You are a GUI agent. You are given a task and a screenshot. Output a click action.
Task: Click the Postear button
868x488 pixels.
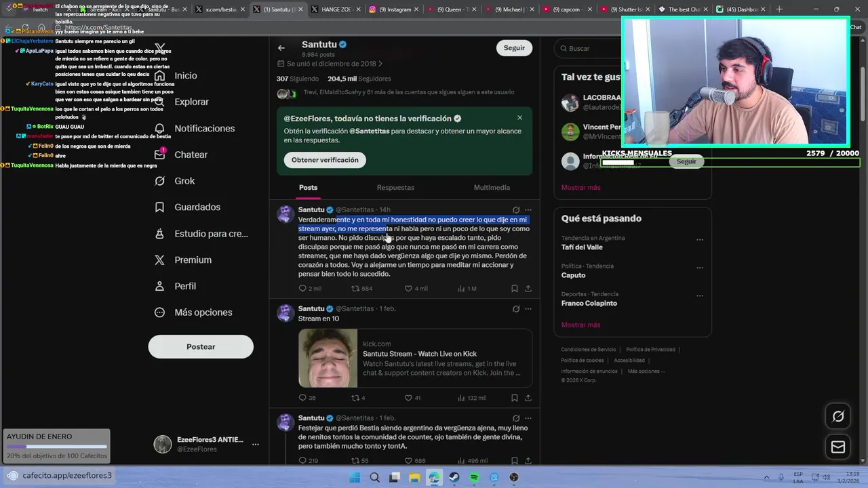coord(201,346)
